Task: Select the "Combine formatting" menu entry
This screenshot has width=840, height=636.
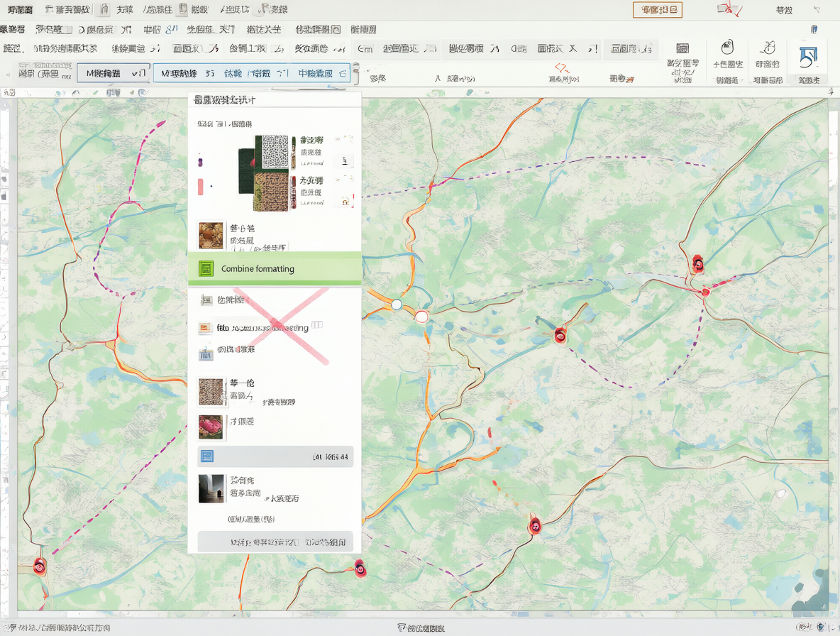Action: tap(275, 268)
